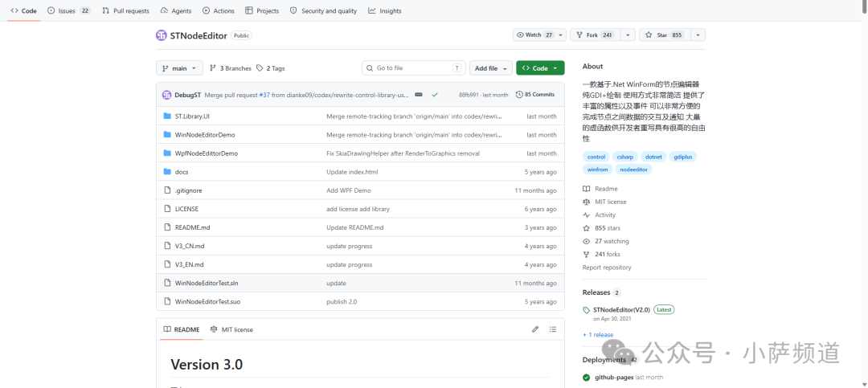Image resolution: width=868 pixels, height=388 pixels.
Task: View the 3 Branches link
Action: pos(231,68)
